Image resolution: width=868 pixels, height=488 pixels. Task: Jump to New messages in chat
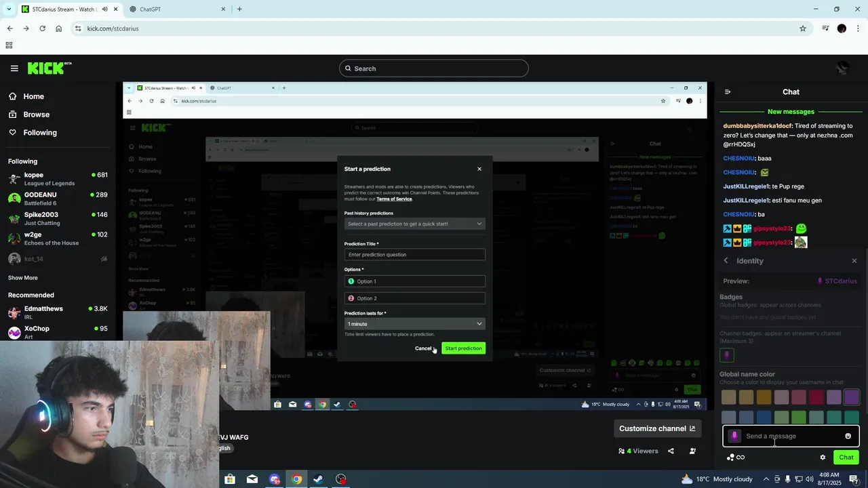click(x=791, y=112)
